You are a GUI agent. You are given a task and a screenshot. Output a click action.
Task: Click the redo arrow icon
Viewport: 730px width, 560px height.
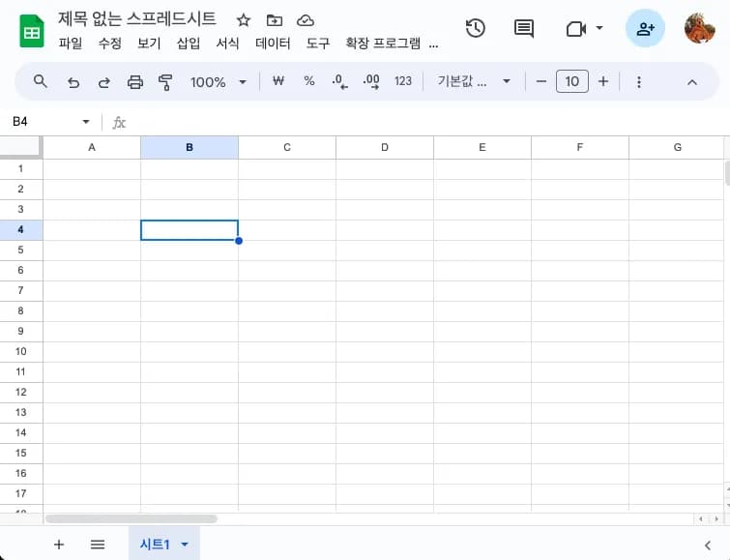coord(104,82)
